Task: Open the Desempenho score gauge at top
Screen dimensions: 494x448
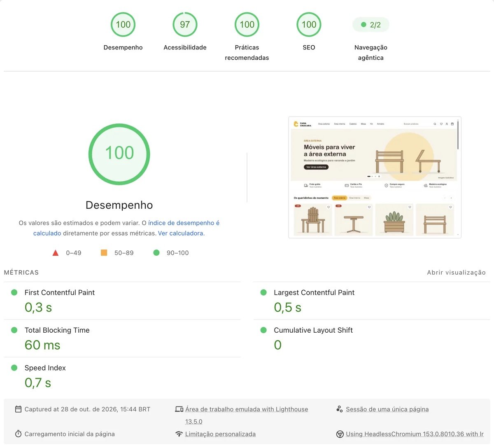Action: [123, 25]
